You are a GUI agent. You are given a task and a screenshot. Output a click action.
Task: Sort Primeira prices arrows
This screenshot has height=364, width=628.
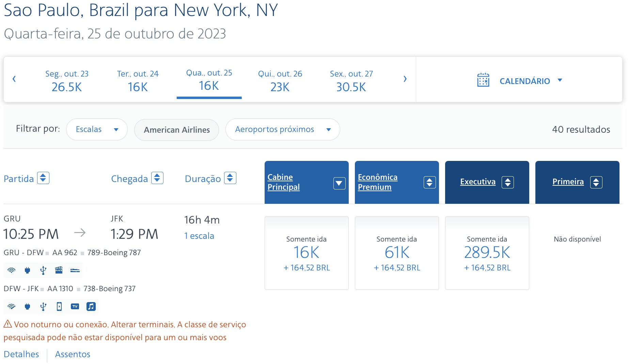pyautogui.click(x=596, y=182)
